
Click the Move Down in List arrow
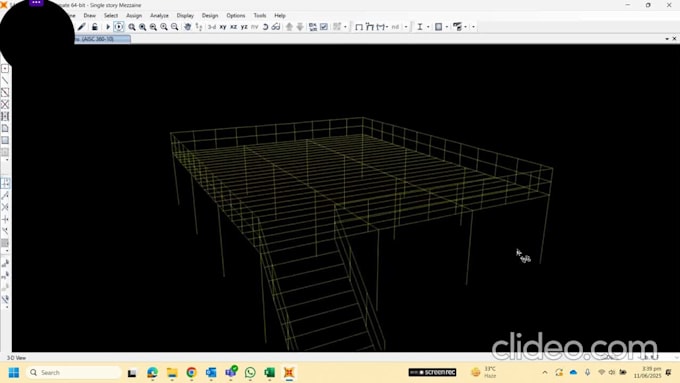(x=300, y=27)
